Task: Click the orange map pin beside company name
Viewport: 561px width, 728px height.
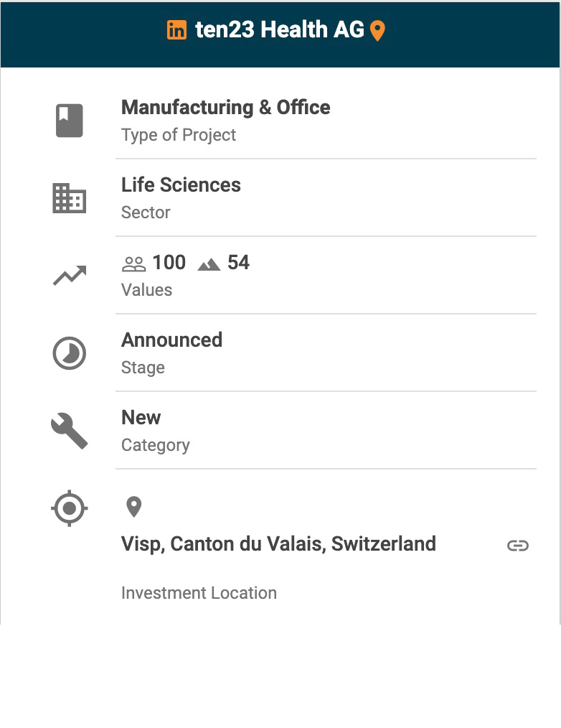Action: pos(377,31)
